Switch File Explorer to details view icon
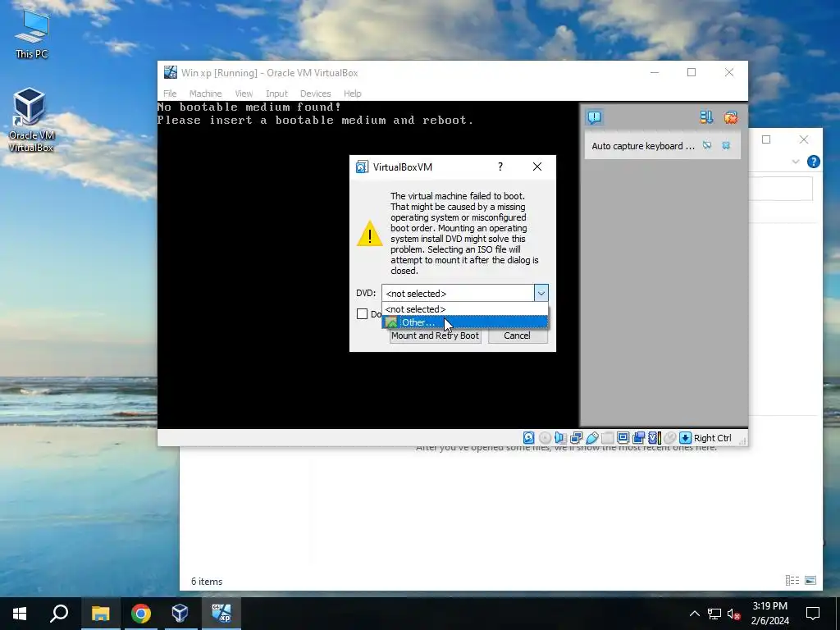The width and height of the screenshot is (840, 630). click(792, 580)
